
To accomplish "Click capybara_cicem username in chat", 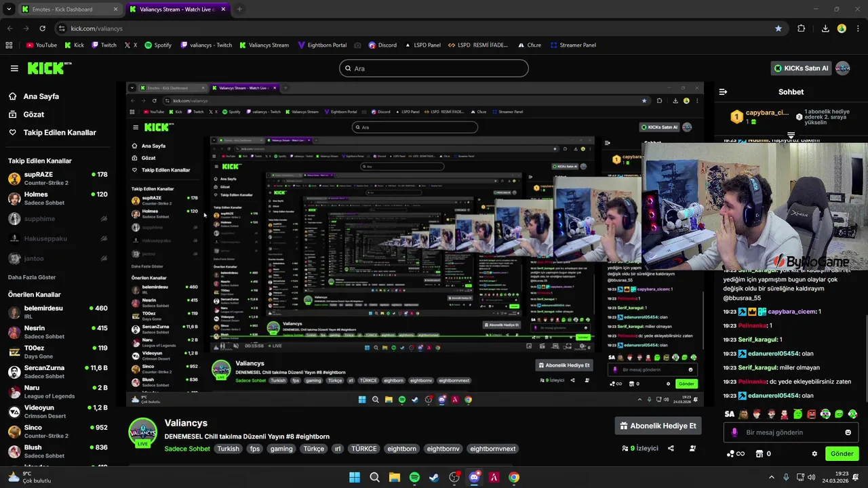I will (x=793, y=312).
